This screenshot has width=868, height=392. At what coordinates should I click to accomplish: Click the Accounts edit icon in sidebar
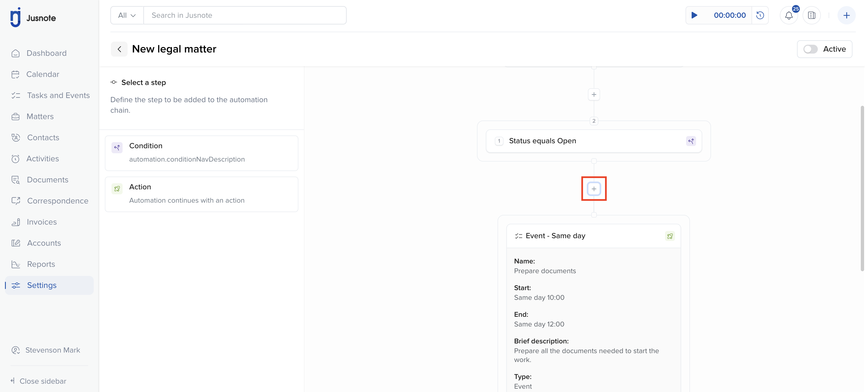[x=16, y=243]
